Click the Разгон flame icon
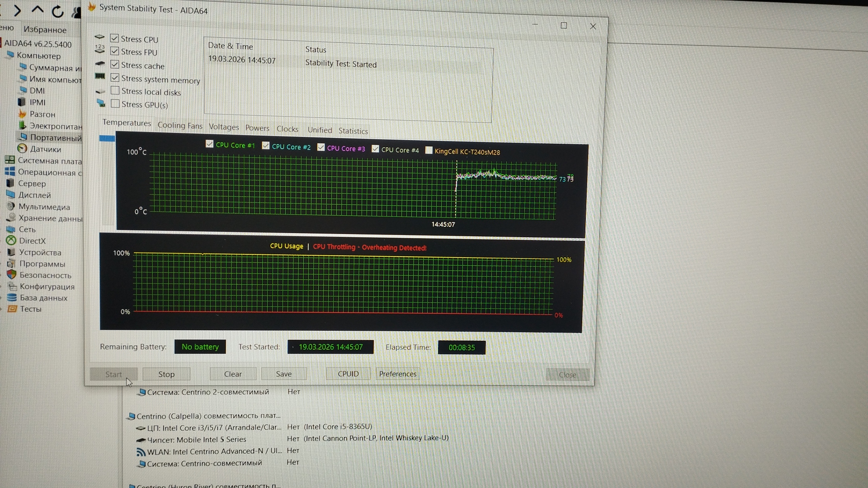 [22, 114]
